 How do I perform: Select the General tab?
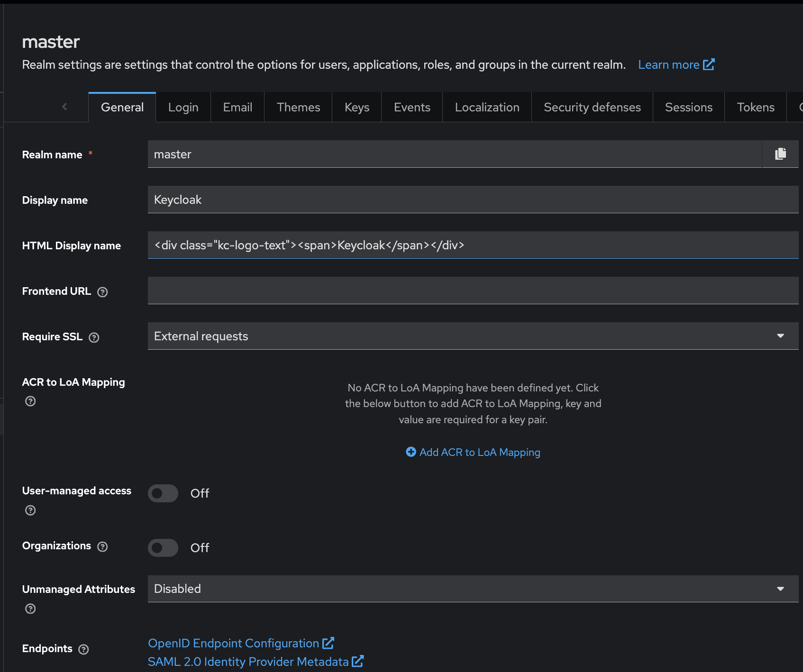pos(122,107)
